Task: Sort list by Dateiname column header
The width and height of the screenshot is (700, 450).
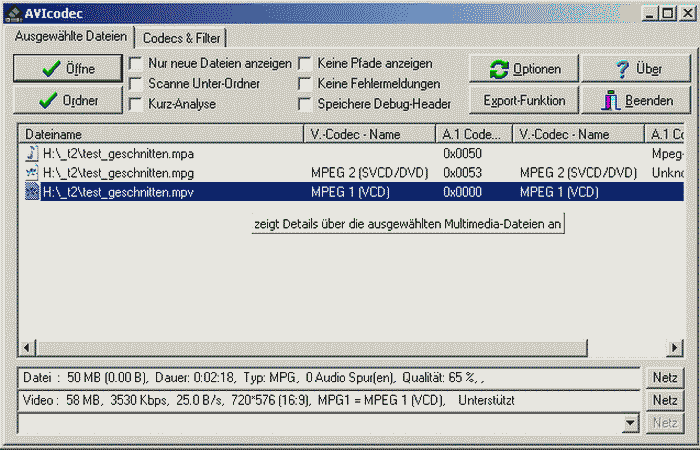Action: point(160,134)
